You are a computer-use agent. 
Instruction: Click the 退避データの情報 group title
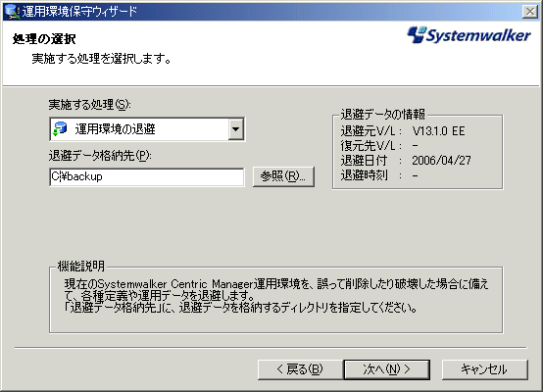click(382, 114)
